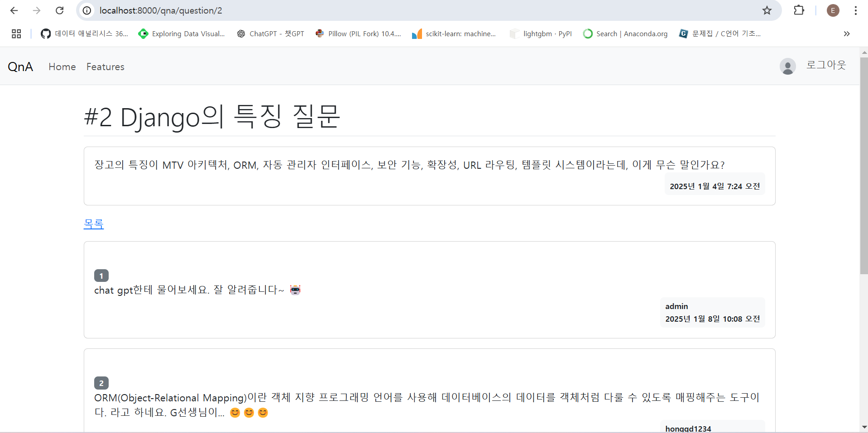
Task: Open the Search Anaconda.org bookmark
Action: (625, 33)
